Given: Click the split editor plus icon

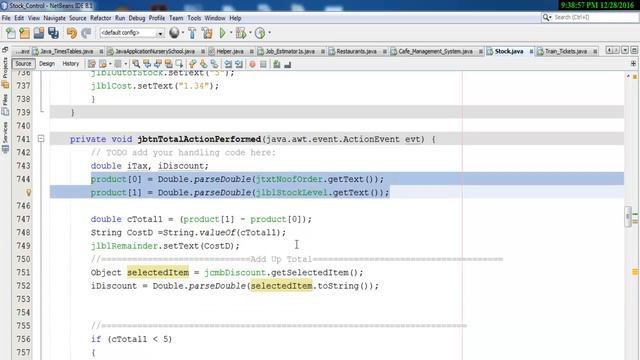Looking at the screenshot, I should pyautogui.click(x=633, y=64).
